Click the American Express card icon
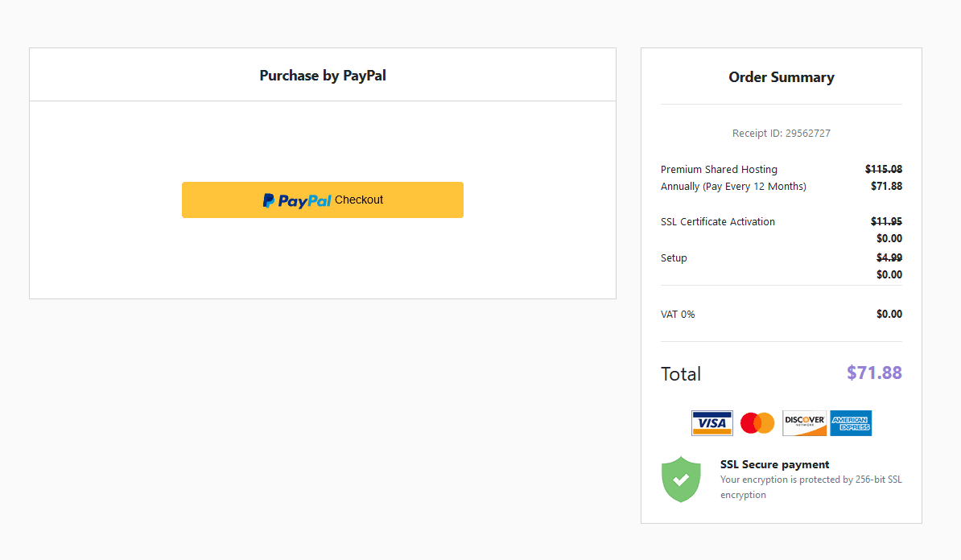This screenshot has height=560, width=961. point(851,422)
